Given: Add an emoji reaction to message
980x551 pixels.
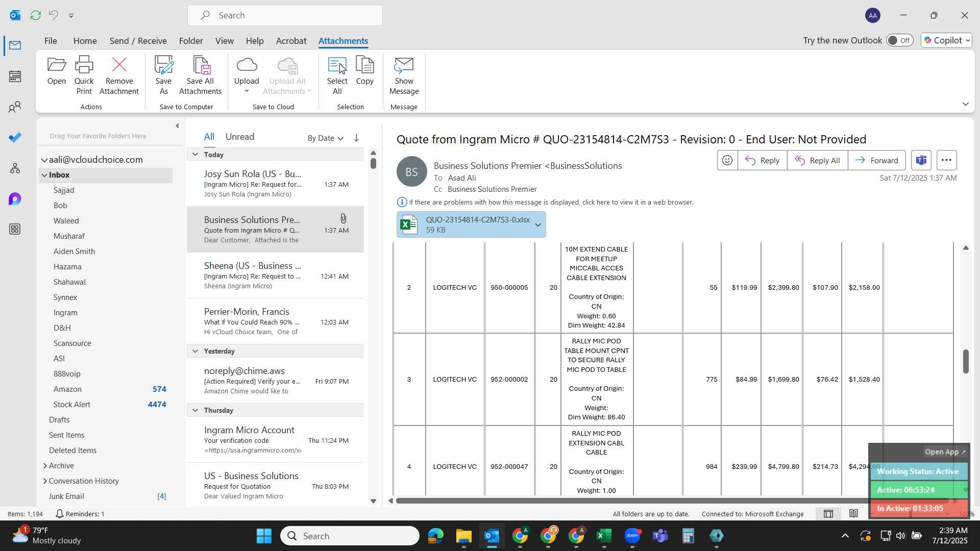Looking at the screenshot, I should pyautogui.click(x=727, y=160).
